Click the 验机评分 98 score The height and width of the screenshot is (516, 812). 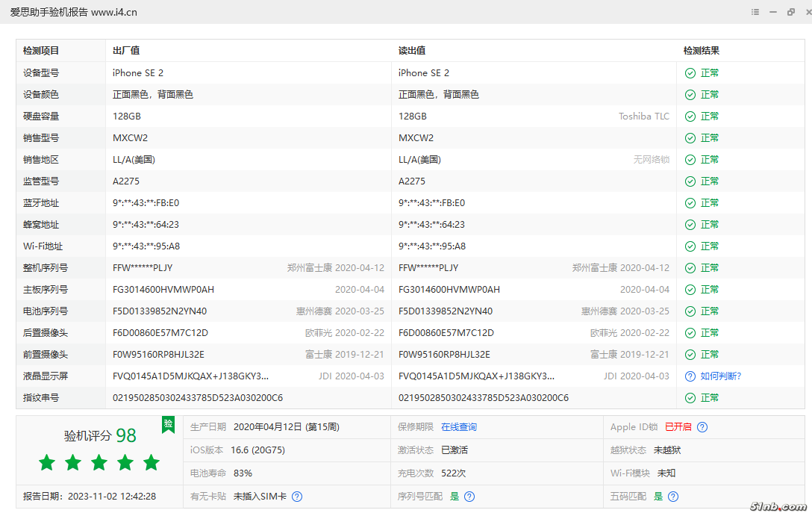pos(100,435)
